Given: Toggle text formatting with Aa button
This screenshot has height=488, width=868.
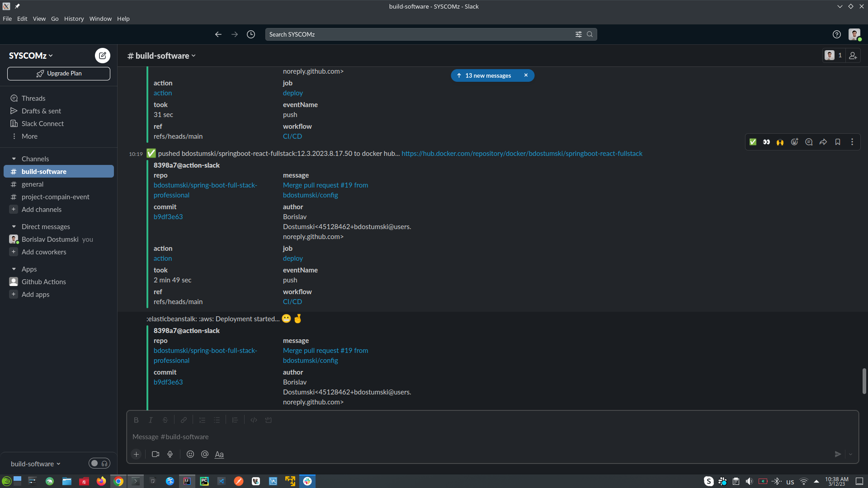Looking at the screenshot, I should (219, 454).
